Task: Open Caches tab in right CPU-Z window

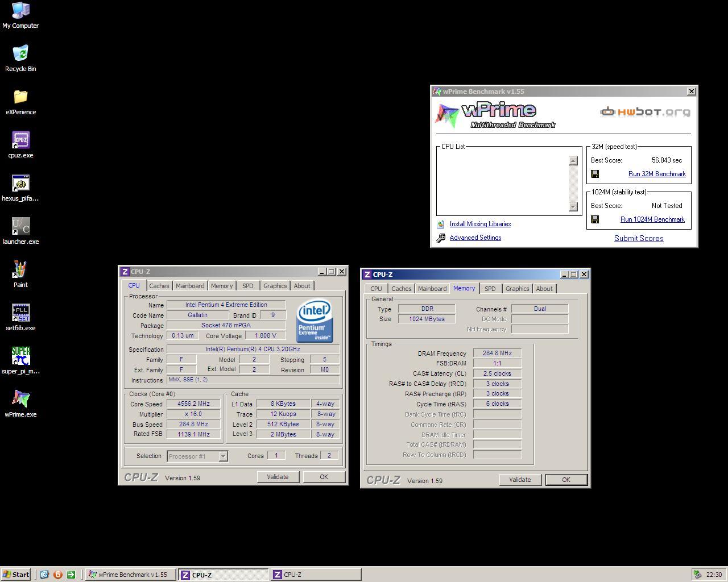Action: coord(402,289)
